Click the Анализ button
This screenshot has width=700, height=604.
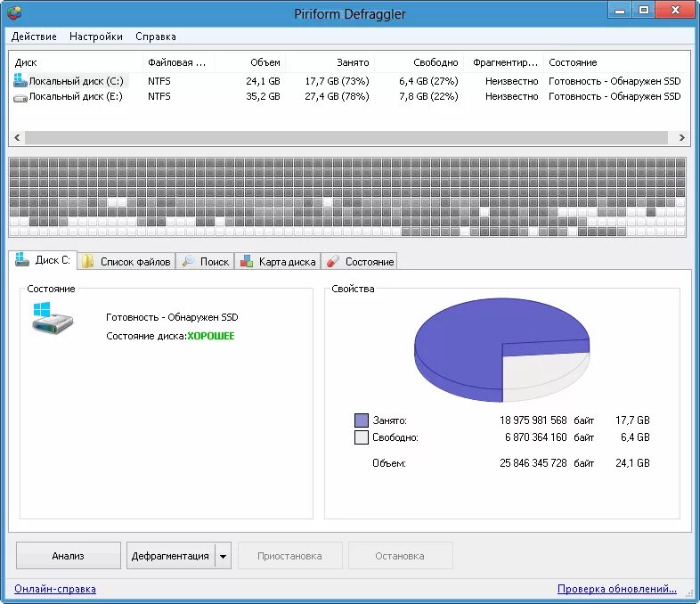69,556
